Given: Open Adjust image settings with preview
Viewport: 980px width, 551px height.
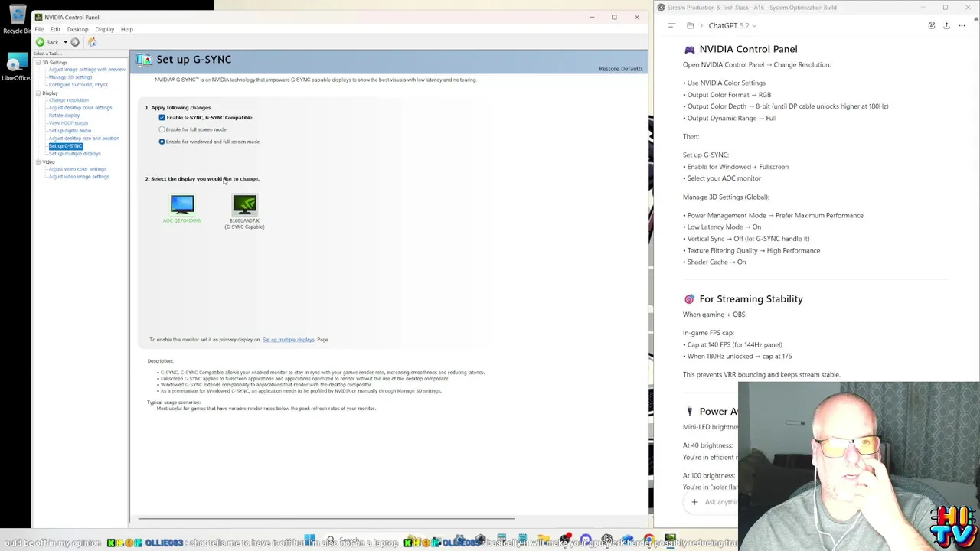Looking at the screenshot, I should pos(87,70).
